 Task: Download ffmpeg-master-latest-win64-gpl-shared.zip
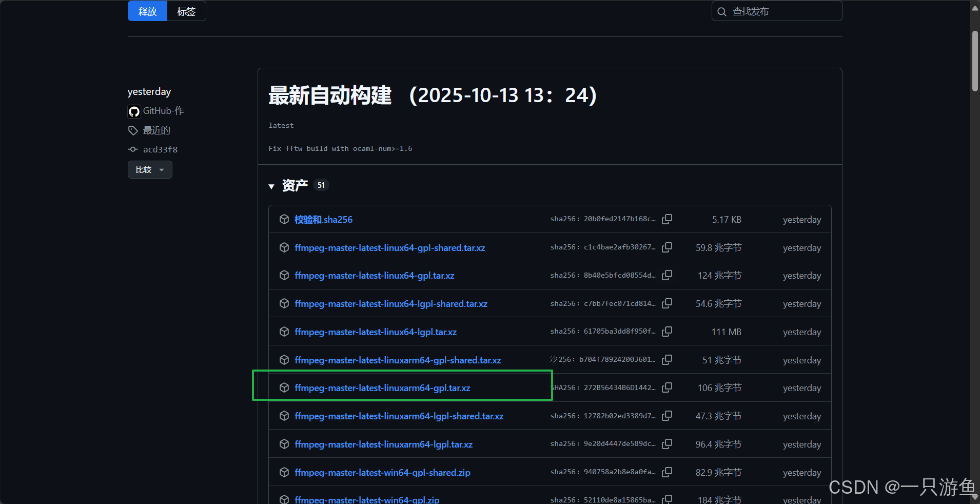point(382,473)
